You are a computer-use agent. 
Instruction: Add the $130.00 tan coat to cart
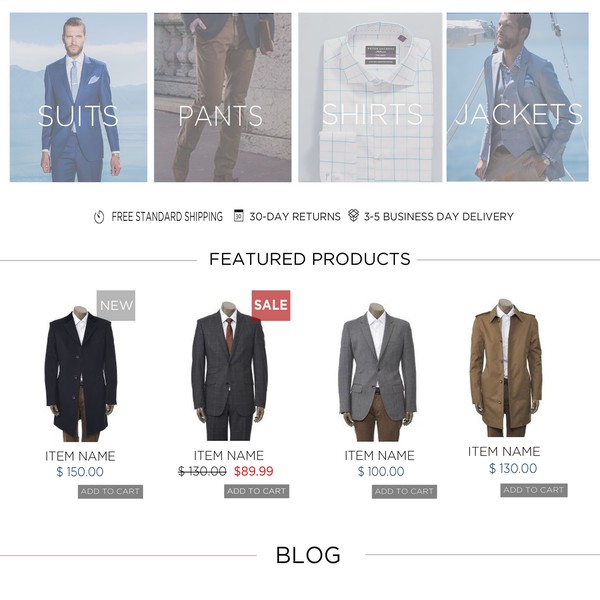point(534,490)
